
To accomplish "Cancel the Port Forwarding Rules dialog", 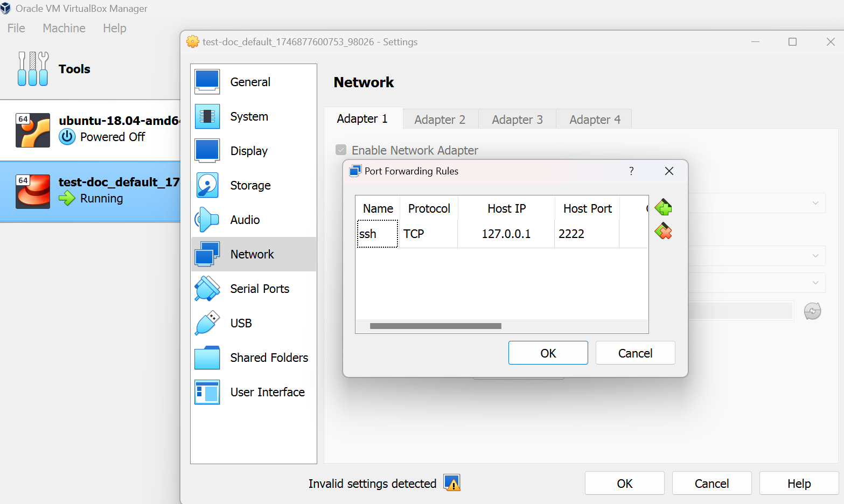I will [636, 353].
